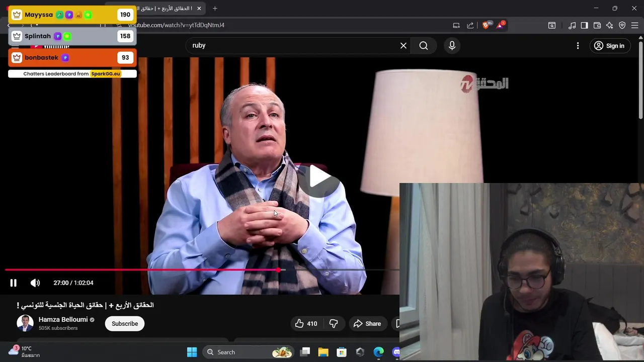Start voice search with the microphone icon

click(x=452, y=46)
